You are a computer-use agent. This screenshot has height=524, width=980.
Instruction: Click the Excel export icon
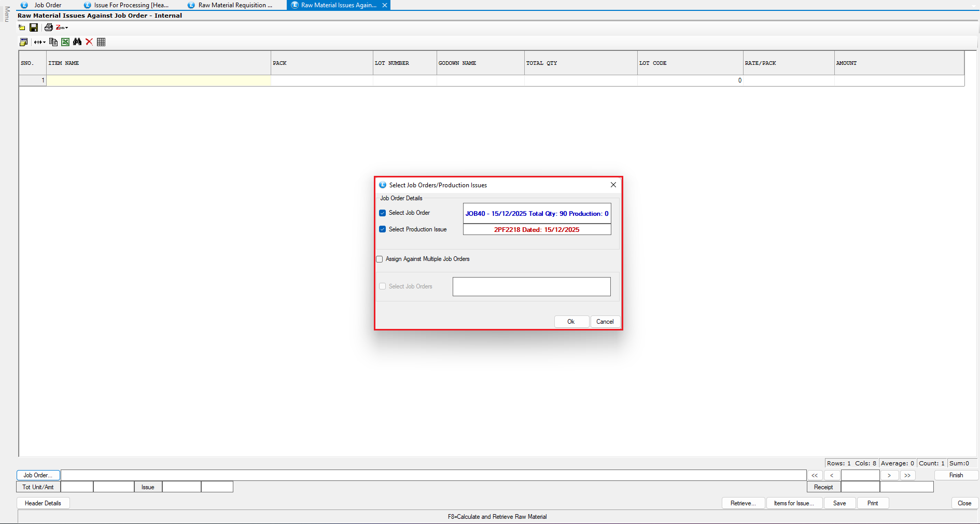pyautogui.click(x=65, y=42)
